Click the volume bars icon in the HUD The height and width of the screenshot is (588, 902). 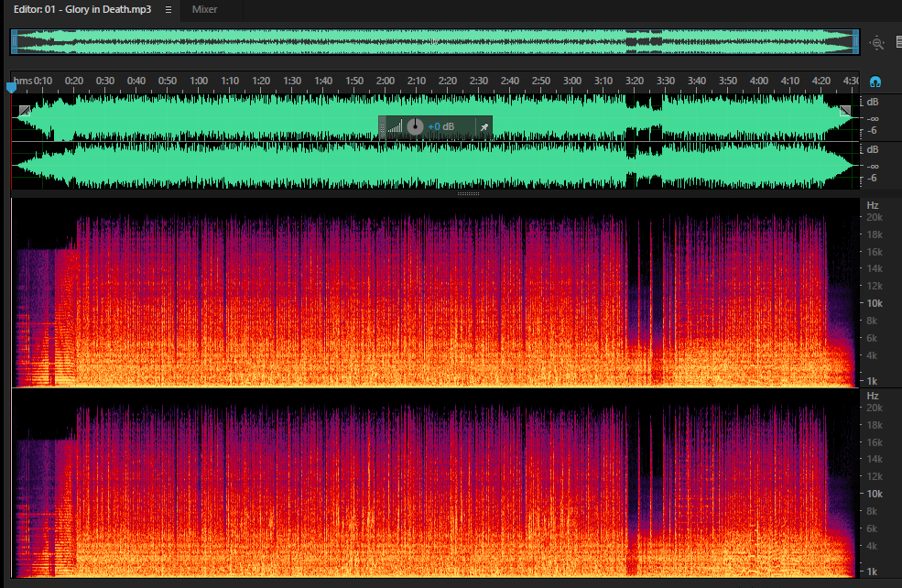pos(395,126)
